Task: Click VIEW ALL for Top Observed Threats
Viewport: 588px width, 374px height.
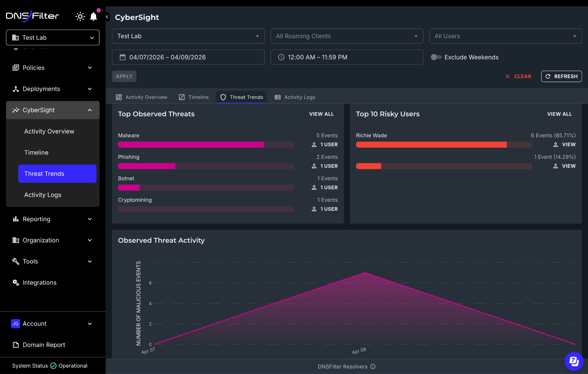Action: tap(321, 114)
